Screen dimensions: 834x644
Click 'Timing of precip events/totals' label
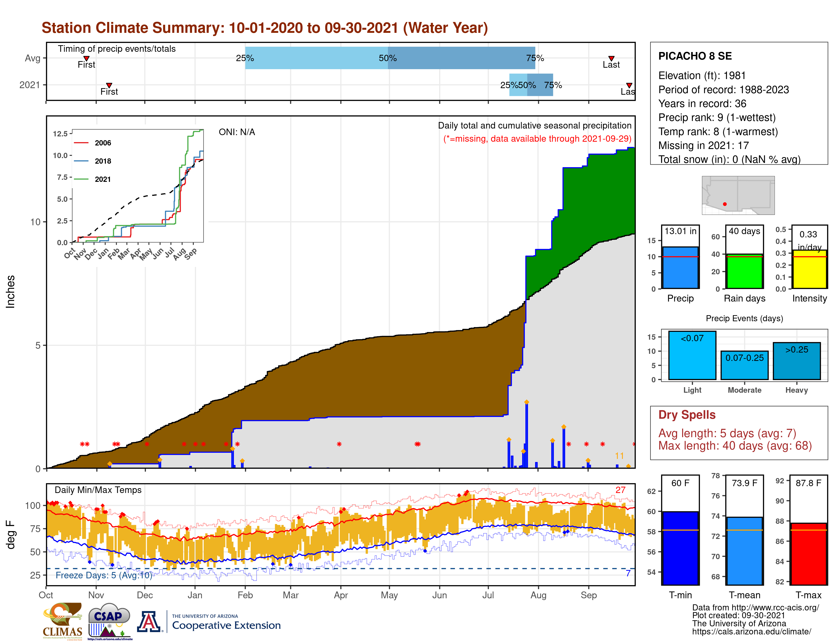[x=117, y=49]
